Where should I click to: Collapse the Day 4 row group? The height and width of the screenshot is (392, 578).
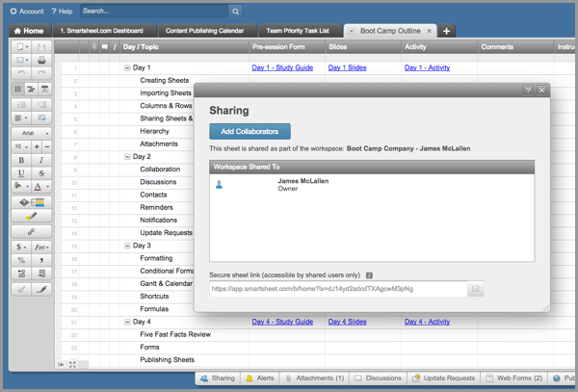click(127, 322)
